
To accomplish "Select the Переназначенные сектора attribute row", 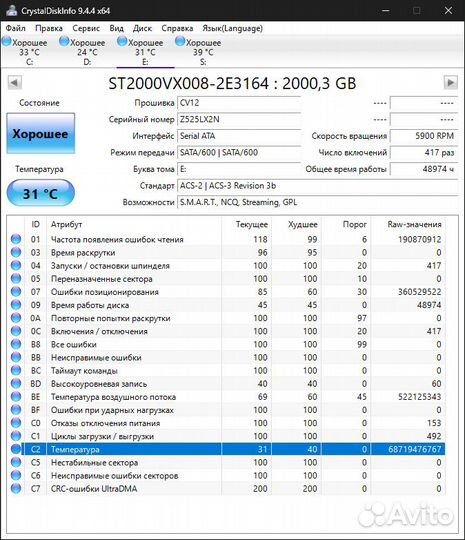I will 227,279.
